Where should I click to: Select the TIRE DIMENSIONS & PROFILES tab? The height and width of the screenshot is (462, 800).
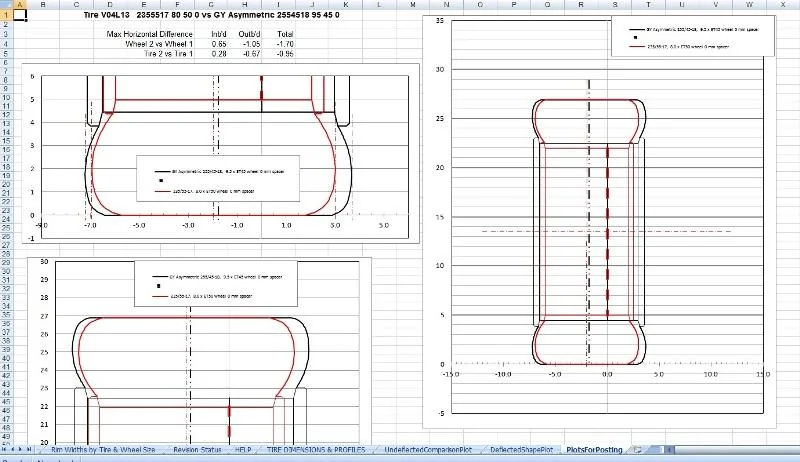pos(316,450)
